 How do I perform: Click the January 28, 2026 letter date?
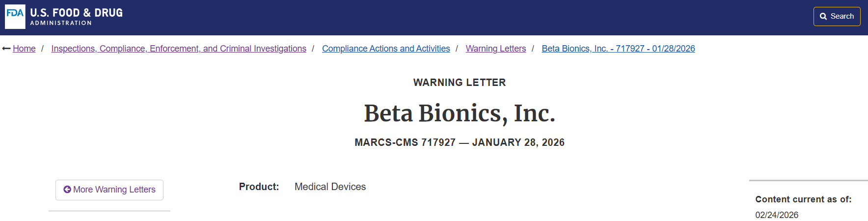518,142
